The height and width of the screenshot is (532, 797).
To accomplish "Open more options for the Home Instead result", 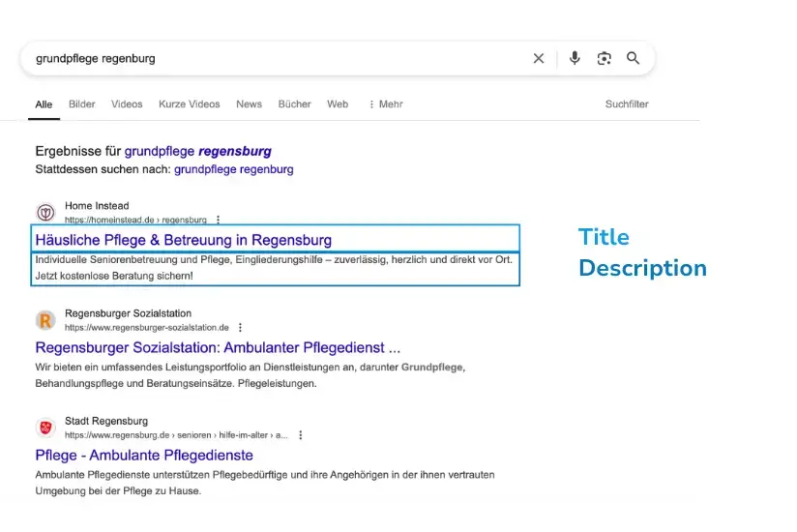I will (218, 220).
